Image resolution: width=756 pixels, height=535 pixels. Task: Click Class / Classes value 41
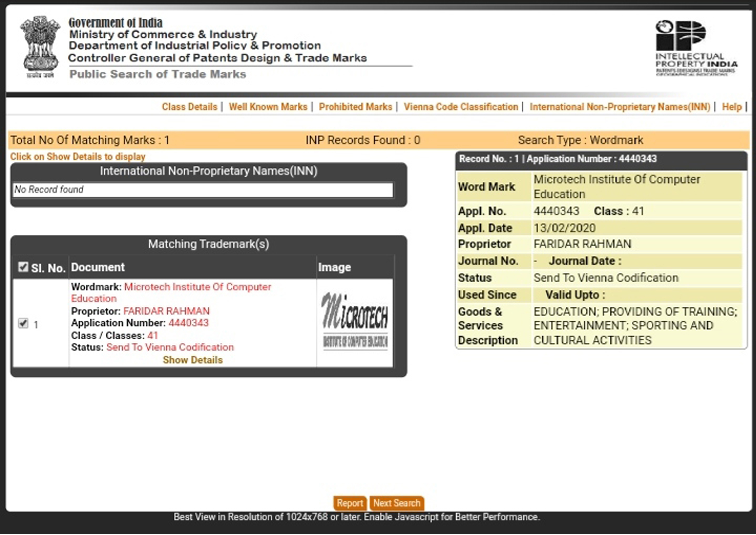[153, 336]
